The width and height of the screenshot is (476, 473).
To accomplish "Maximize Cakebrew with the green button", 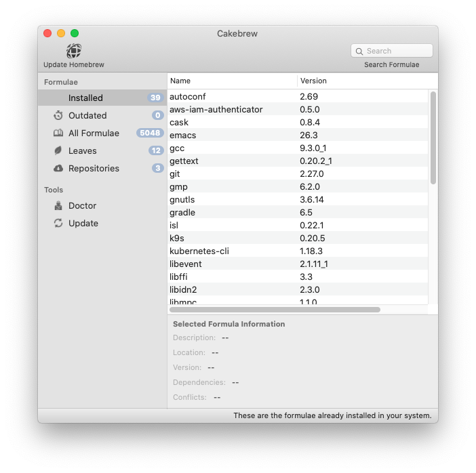I will point(75,33).
